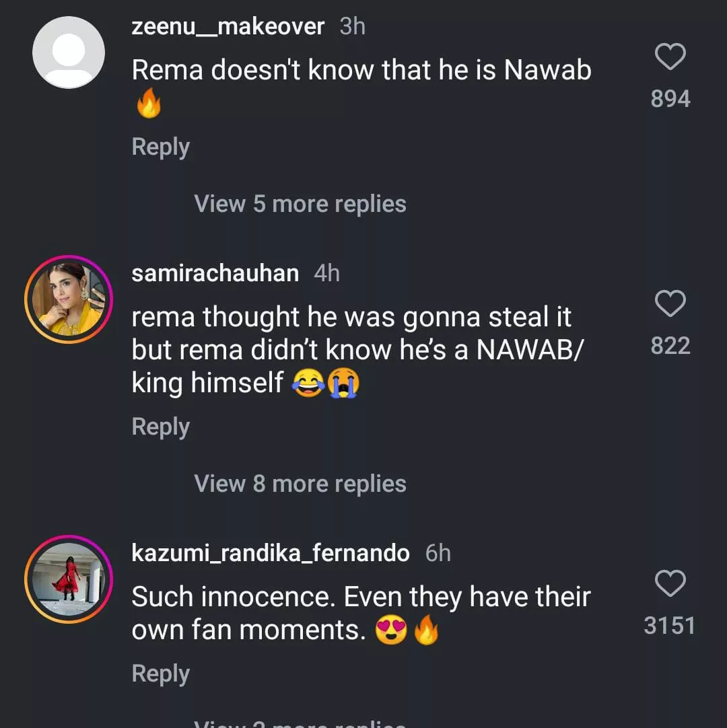This screenshot has height=728, width=727.
Task: Click the "Such innocence" comment text
Action: pos(361,597)
